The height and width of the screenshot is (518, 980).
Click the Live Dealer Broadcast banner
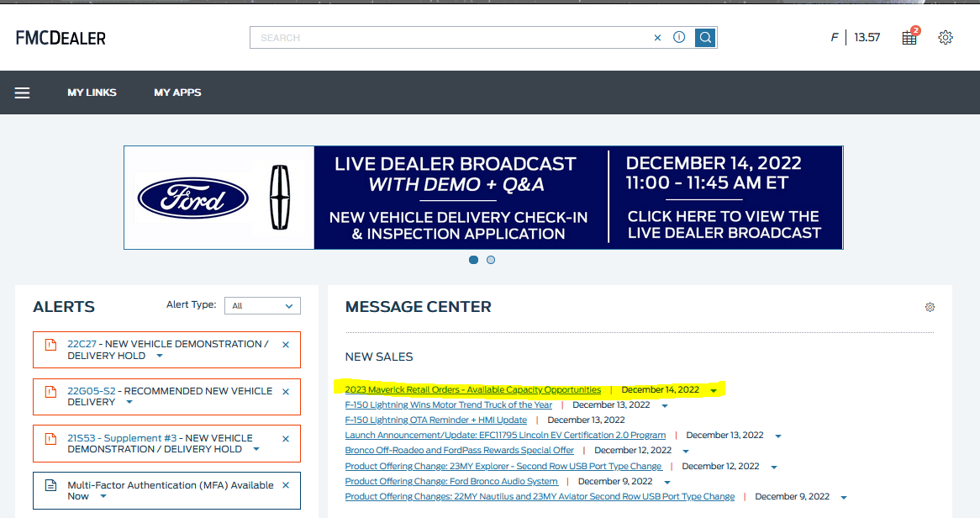(x=484, y=198)
